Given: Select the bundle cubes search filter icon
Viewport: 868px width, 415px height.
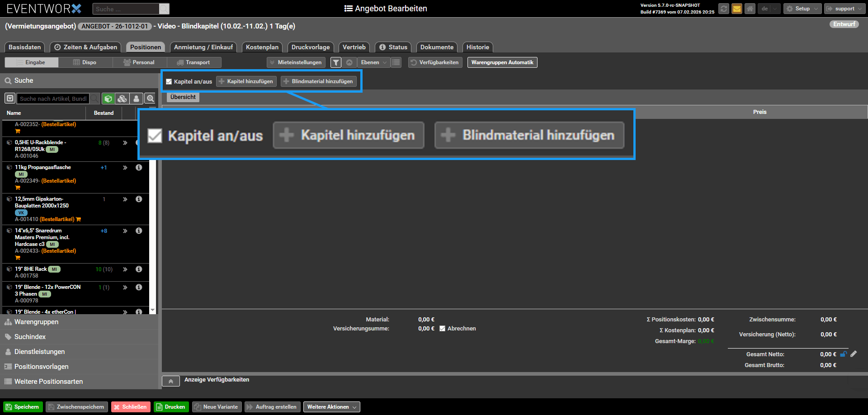Looking at the screenshot, I should [x=122, y=99].
